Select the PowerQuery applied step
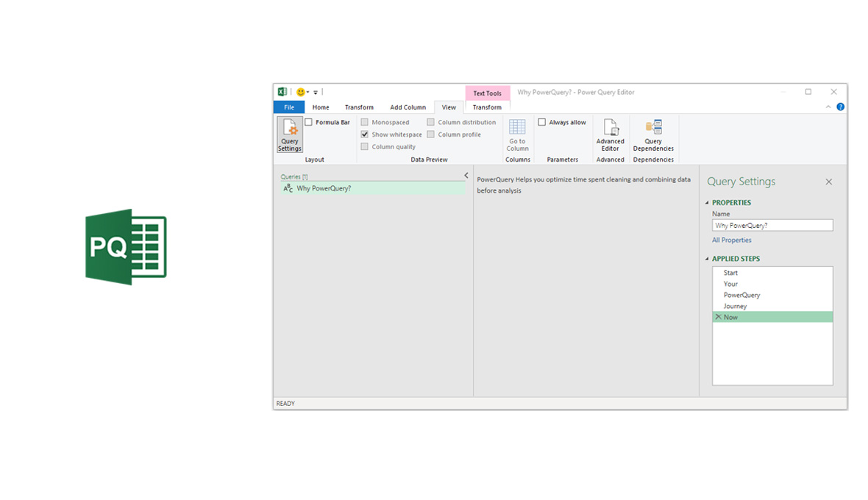Viewport: 868px width, 500px height. 741,295
